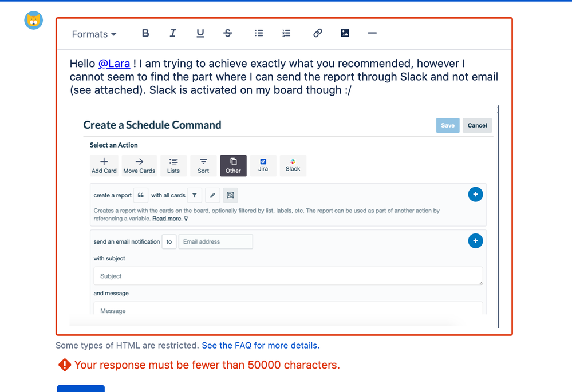
Task: Open the FAQ for more details link
Action: coord(261,345)
